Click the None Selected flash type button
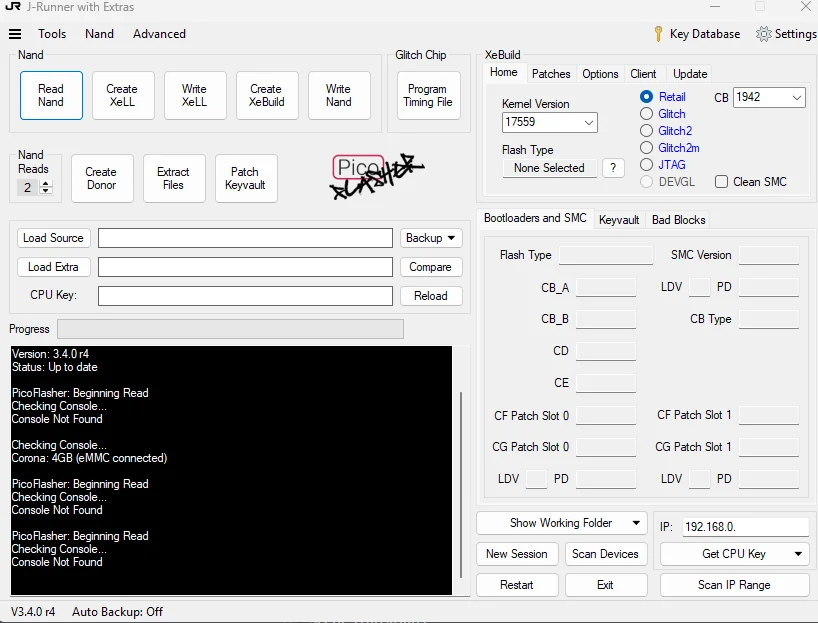 click(549, 168)
